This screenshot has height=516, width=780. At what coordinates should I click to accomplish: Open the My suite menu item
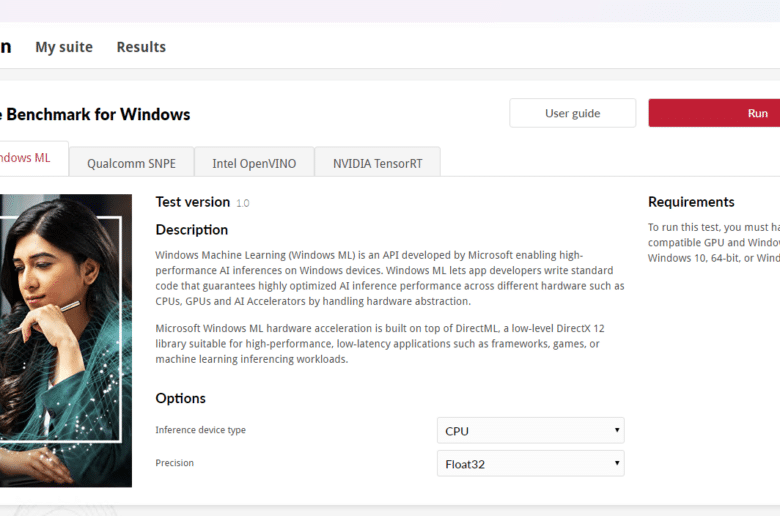click(x=64, y=47)
